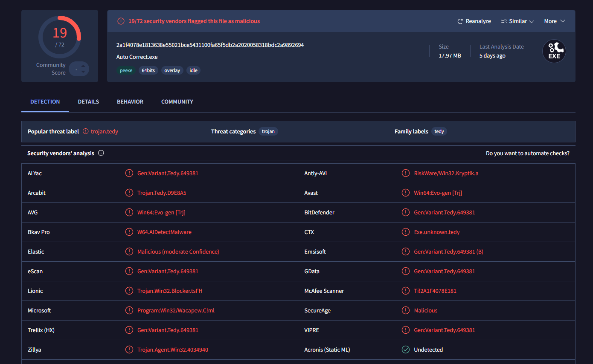This screenshot has height=364, width=593.
Task: Click the alert icon in the VIPRE row
Action: coord(406,330)
